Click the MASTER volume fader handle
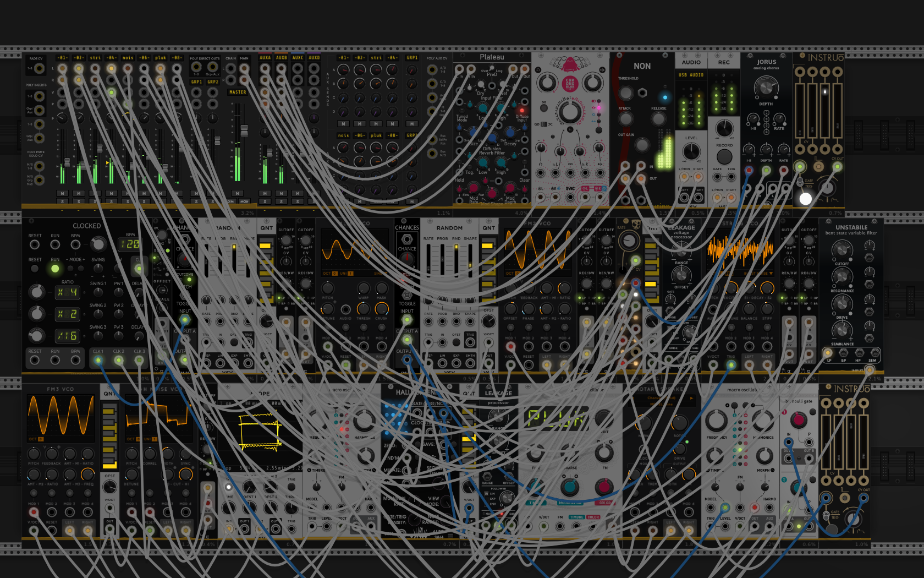Viewport: 924px width, 578px height. pos(244,130)
